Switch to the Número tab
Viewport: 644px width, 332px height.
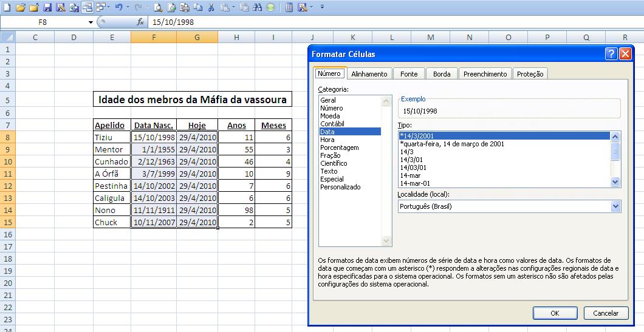330,74
